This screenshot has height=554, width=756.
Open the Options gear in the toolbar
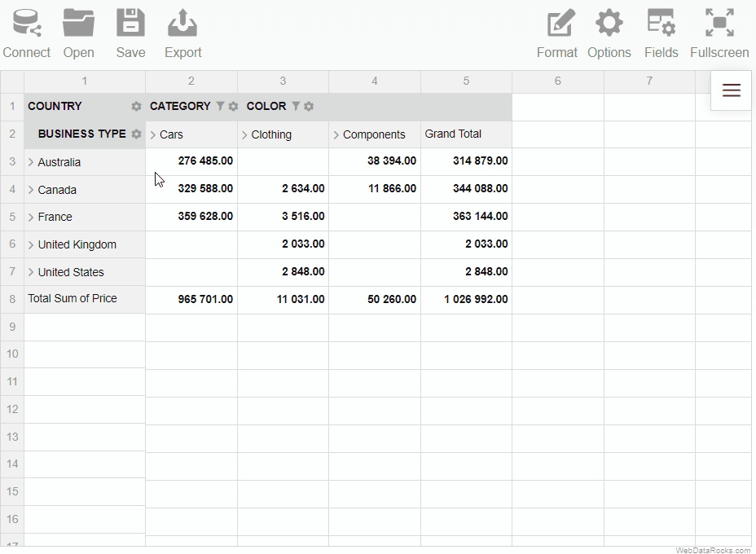(x=609, y=23)
